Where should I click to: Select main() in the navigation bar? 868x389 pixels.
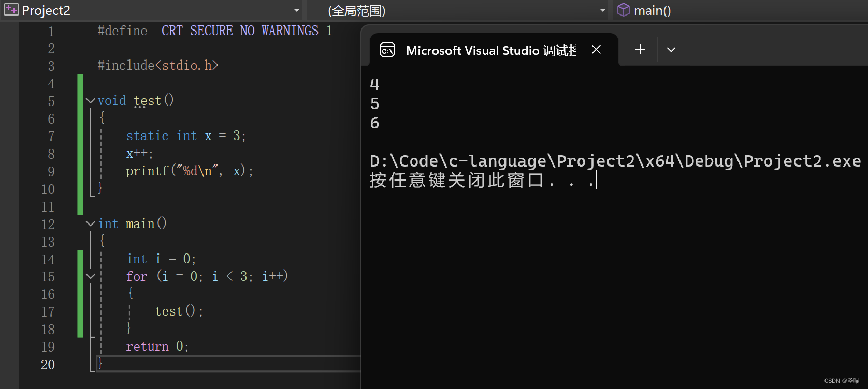coord(652,10)
